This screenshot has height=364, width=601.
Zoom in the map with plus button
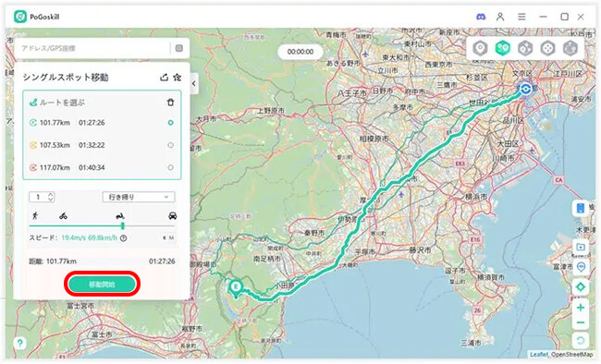pyautogui.click(x=581, y=308)
